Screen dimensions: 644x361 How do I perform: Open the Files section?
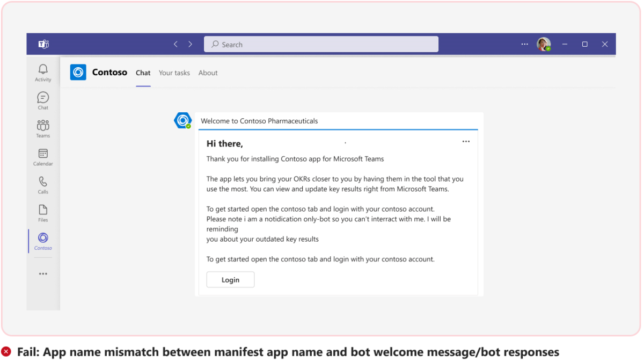pos(43,212)
